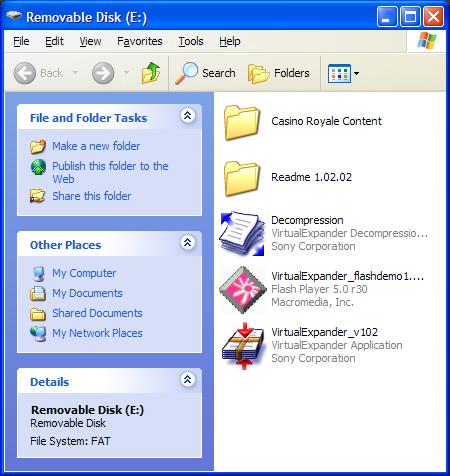The image size is (450, 476).
Task: Select the Decompression file icon
Action: [242, 233]
